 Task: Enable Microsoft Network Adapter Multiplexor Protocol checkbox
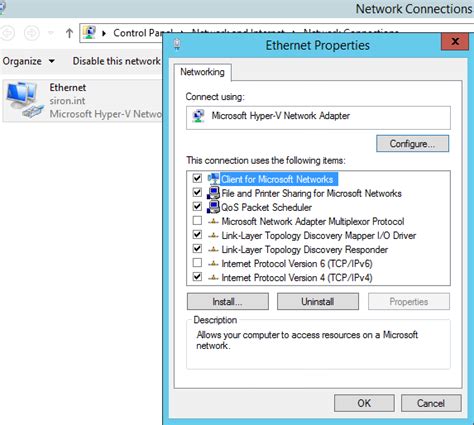tap(197, 220)
